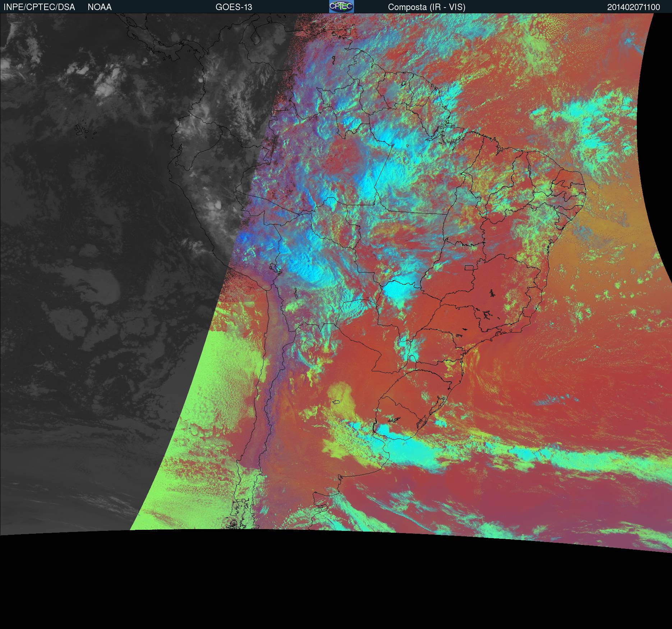Click the NOAA text in the header
The image size is (672, 629).
[100, 7]
